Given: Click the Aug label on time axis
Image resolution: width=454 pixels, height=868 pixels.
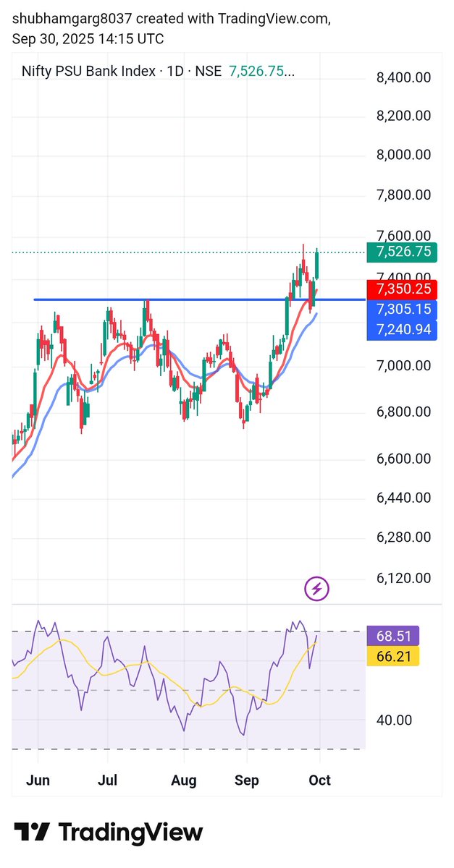Looking at the screenshot, I should coord(184,780).
